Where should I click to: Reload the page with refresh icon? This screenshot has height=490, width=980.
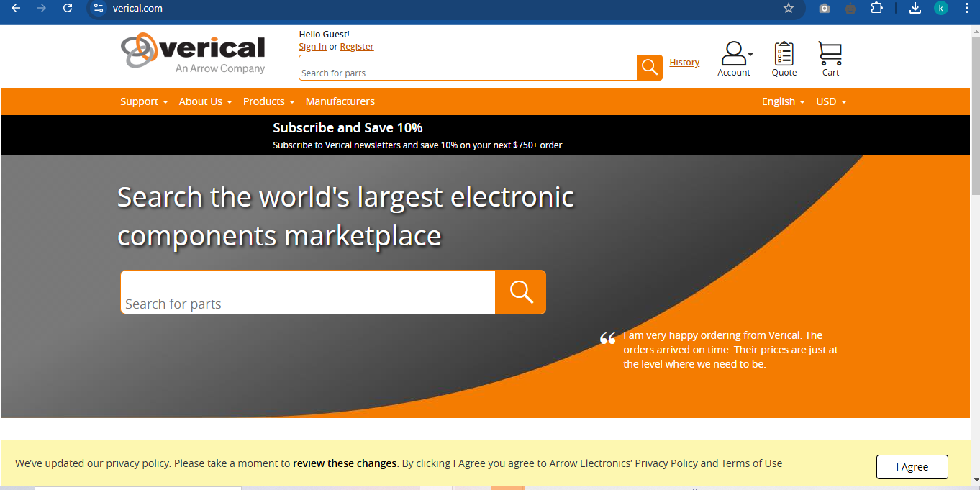(68, 8)
